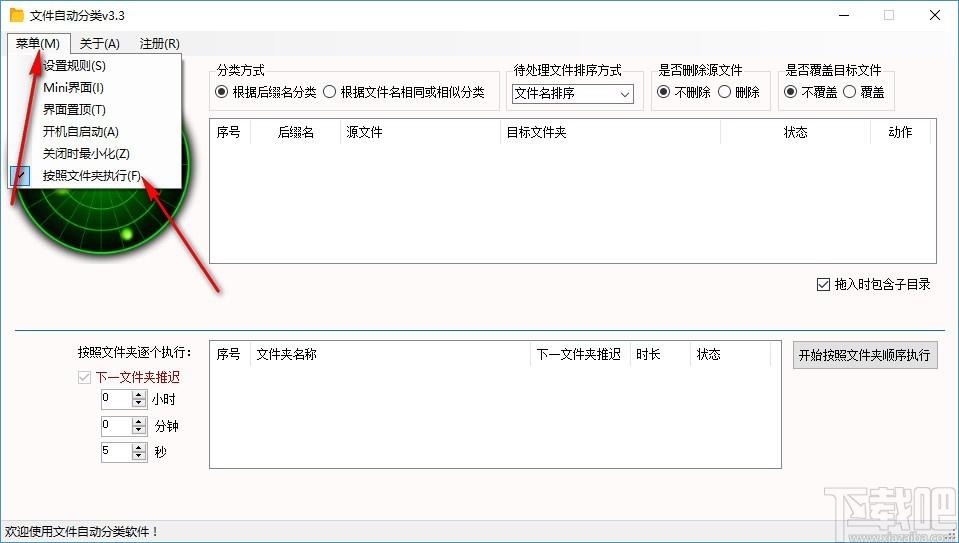Close the 文件自动分类 window
This screenshot has width=959, height=543.
[x=935, y=15]
